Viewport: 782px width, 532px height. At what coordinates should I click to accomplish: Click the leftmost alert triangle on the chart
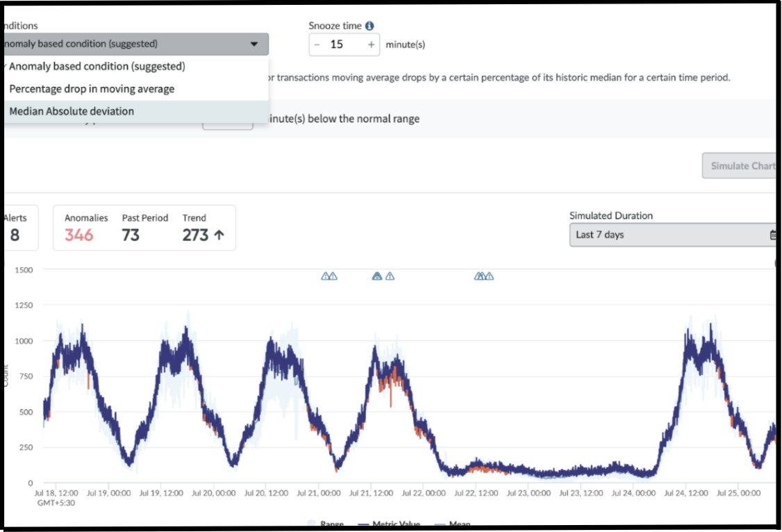click(x=325, y=276)
